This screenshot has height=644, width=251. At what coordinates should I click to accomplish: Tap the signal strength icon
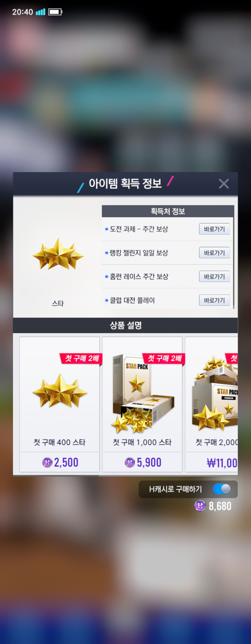tap(41, 12)
